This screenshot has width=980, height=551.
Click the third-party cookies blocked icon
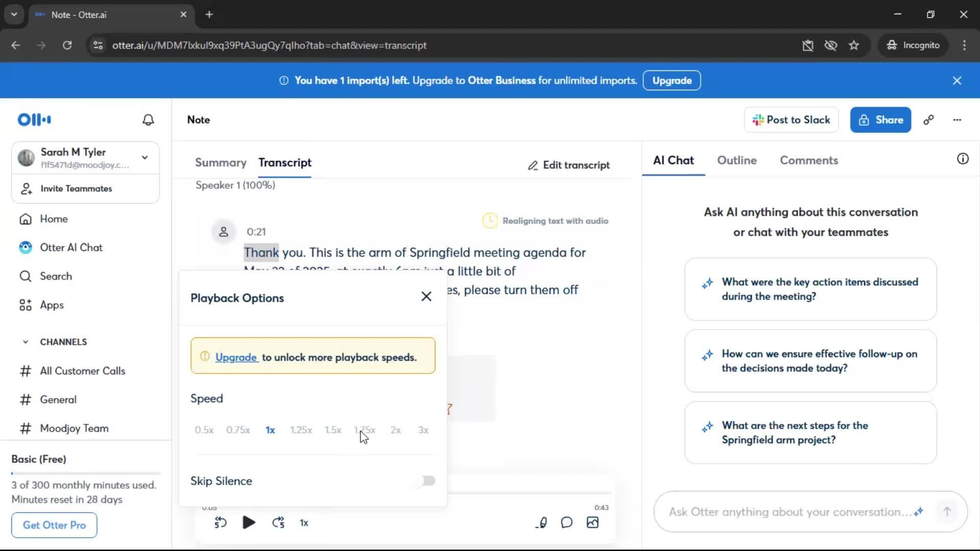tap(807, 45)
